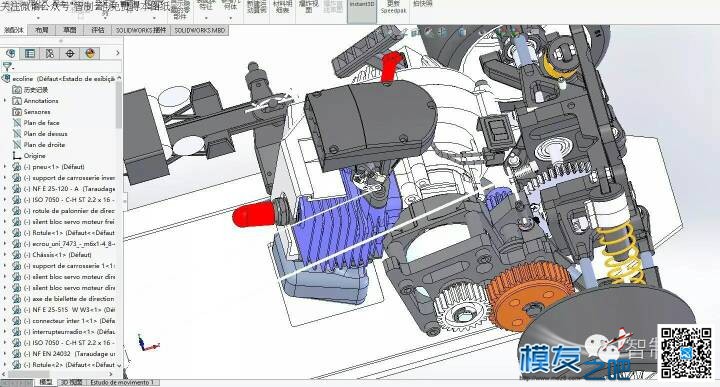The height and width of the screenshot is (387, 720).
Task: Select the 历史记录 history tree item
Action: pyautogui.click(x=36, y=90)
